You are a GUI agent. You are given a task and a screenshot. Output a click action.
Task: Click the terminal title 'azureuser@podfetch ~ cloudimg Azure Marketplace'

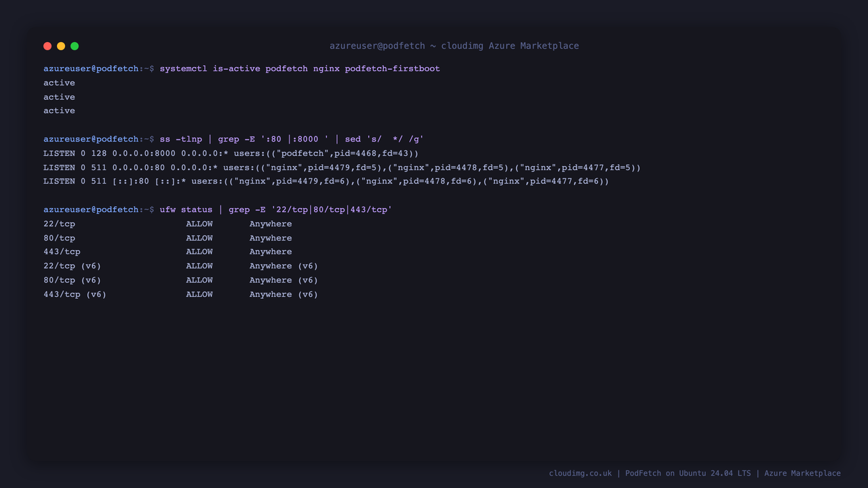(x=454, y=46)
